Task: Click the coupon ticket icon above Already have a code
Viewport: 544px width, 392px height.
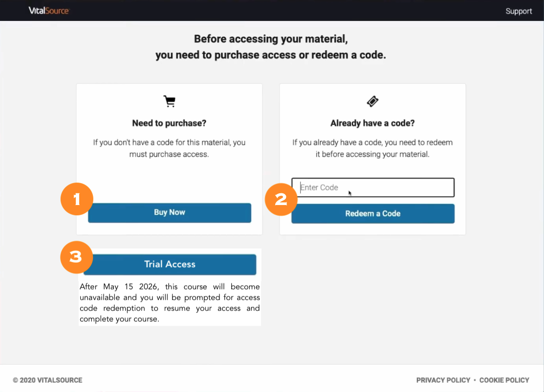Action: [372, 101]
